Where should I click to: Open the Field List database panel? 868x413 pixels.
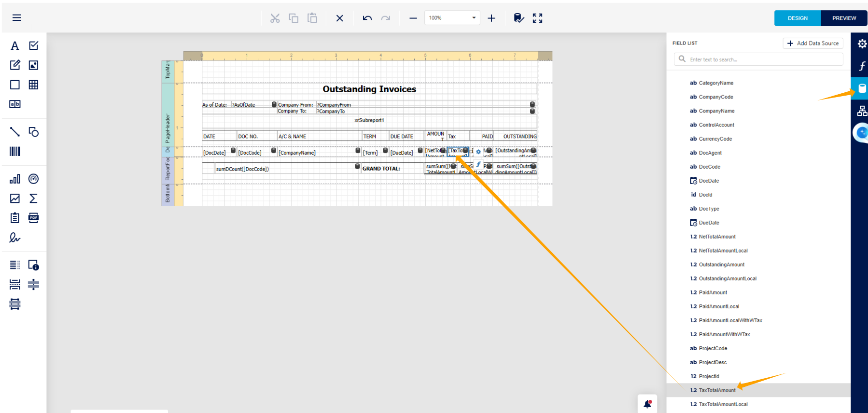pos(861,88)
